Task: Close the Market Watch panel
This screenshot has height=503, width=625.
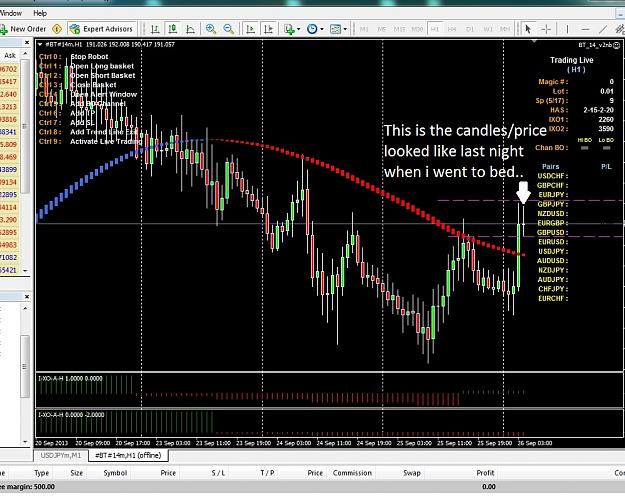Action: point(27,42)
